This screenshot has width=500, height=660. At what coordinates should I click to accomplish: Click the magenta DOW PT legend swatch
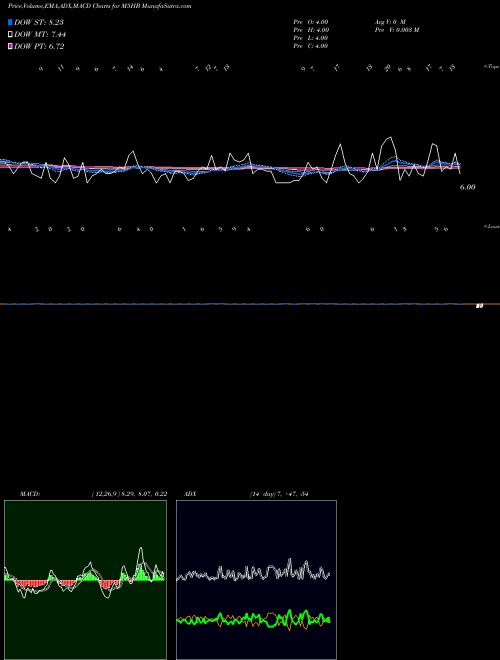(10, 47)
